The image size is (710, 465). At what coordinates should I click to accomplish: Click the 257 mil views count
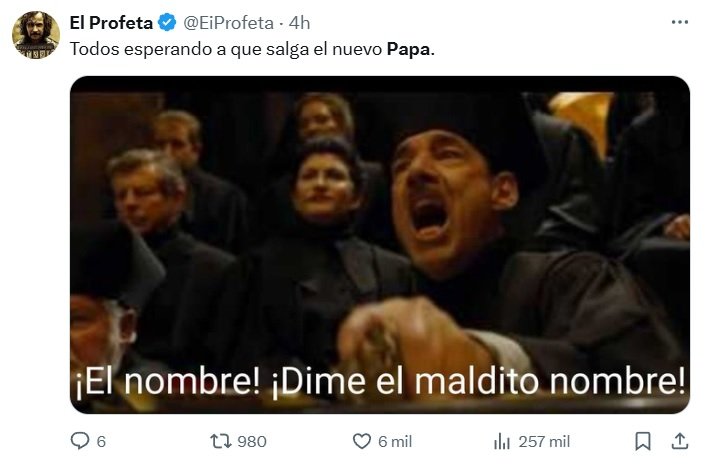pos(544,441)
